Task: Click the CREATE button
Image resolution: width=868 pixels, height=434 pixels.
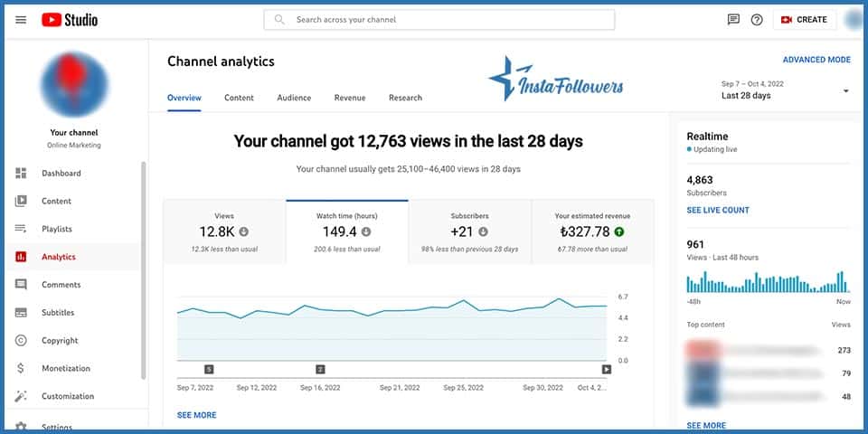Action: pyautogui.click(x=804, y=20)
